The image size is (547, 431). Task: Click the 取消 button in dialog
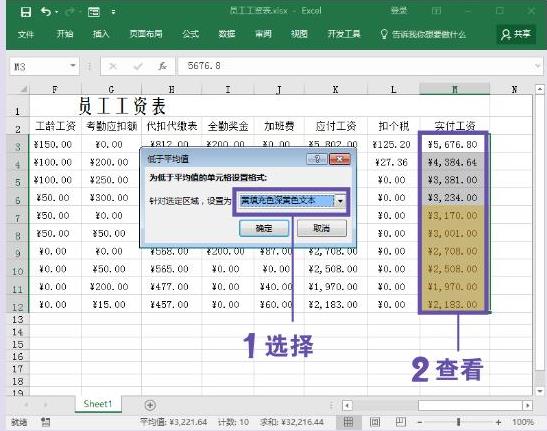pyautogui.click(x=322, y=228)
